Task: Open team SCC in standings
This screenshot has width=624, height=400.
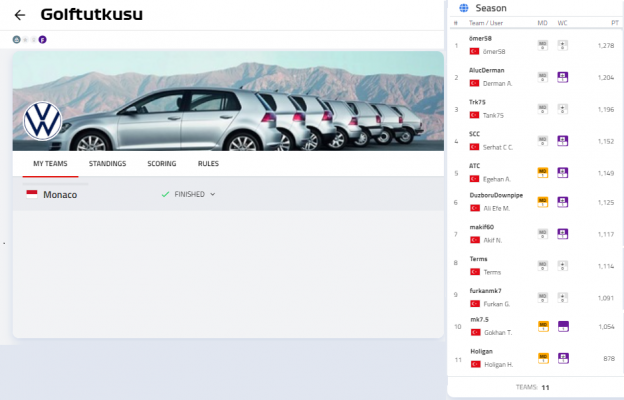Action: [x=474, y=134]
